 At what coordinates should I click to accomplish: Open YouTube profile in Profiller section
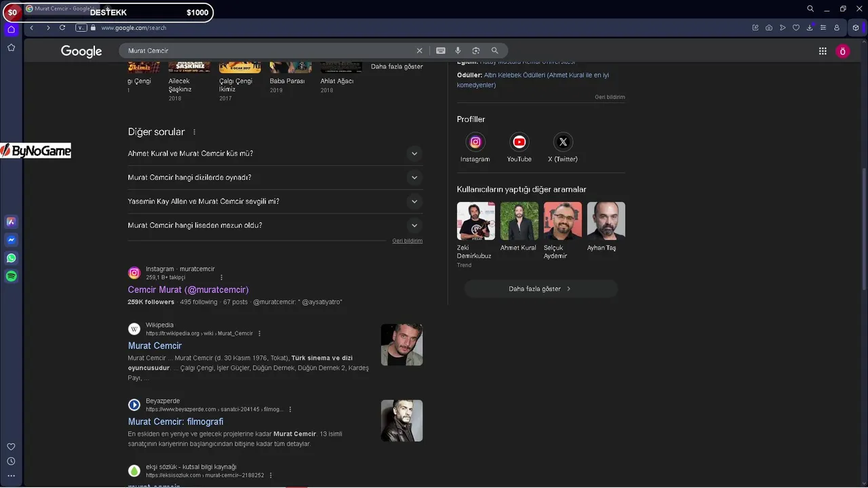(x=519, y=147)
